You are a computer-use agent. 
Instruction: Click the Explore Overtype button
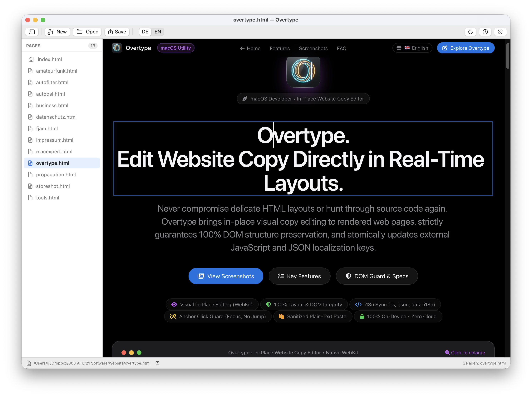(x=466, y=48)
